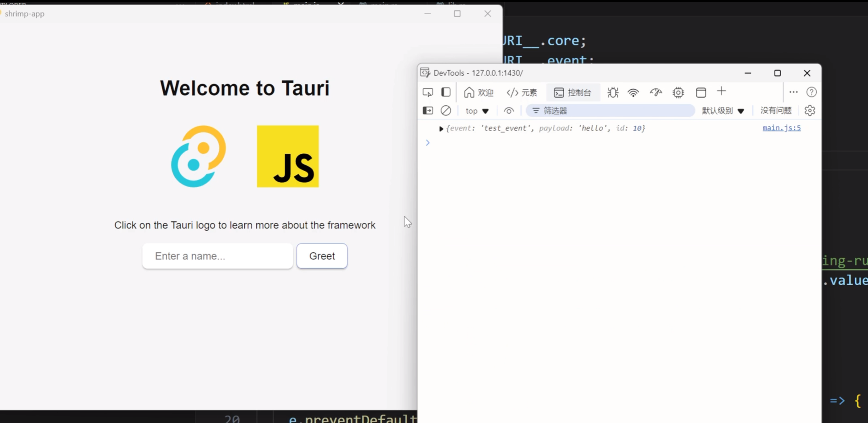Viewport: 868px width, 423px height.
Task: Maximize the DevTools window
Action: click(x=777, y=73)
